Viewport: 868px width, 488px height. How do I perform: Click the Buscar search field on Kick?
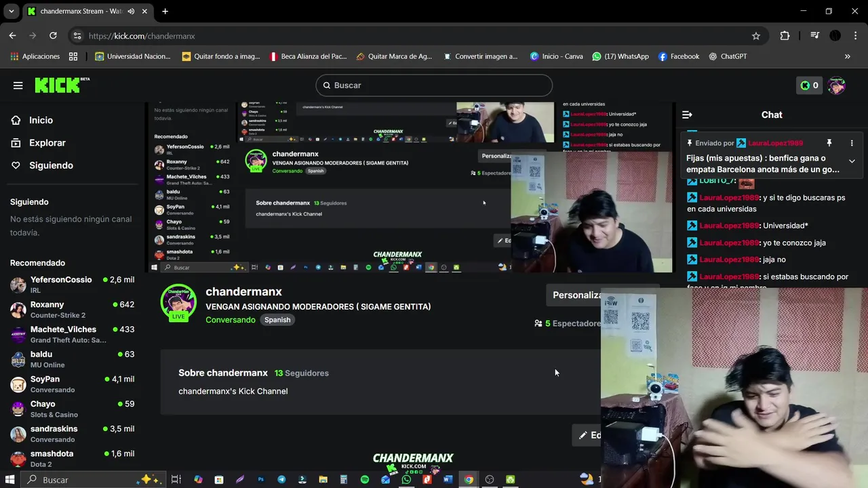(434, 85)
